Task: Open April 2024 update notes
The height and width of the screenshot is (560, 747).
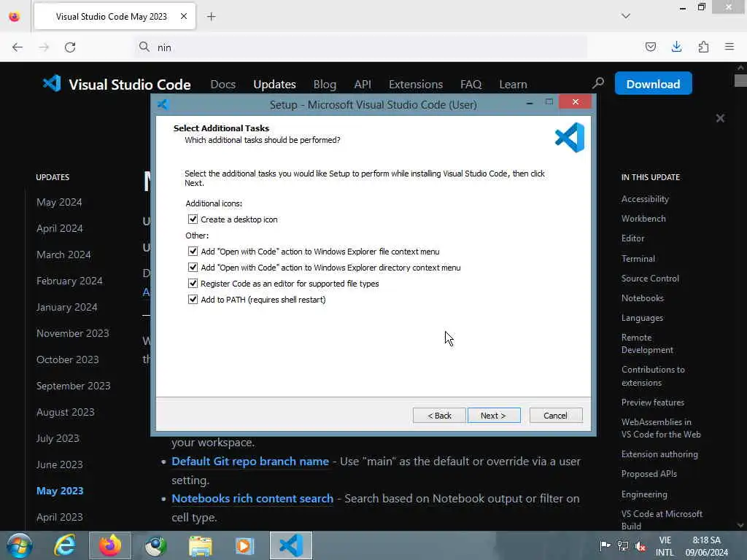Action: pos(60,228)
